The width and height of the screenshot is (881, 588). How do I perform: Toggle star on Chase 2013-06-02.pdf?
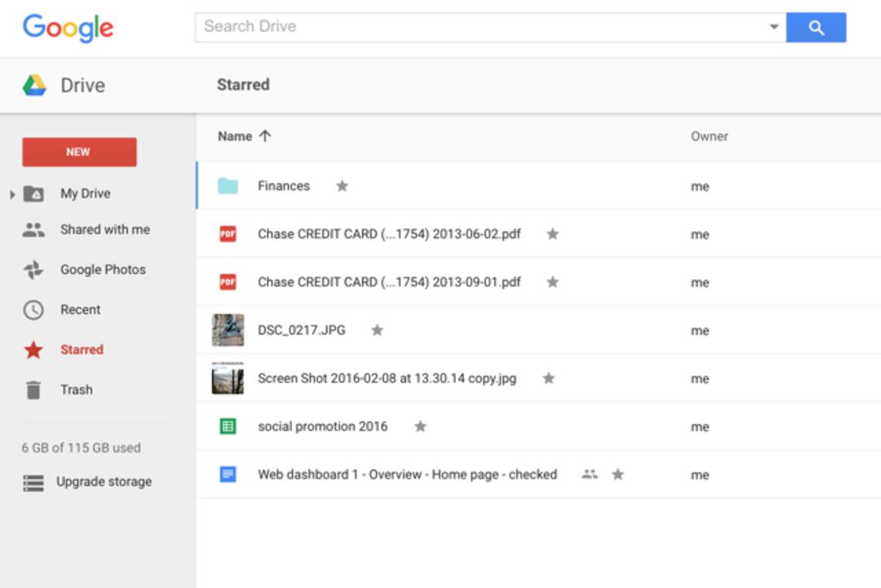tap(553, 233)
